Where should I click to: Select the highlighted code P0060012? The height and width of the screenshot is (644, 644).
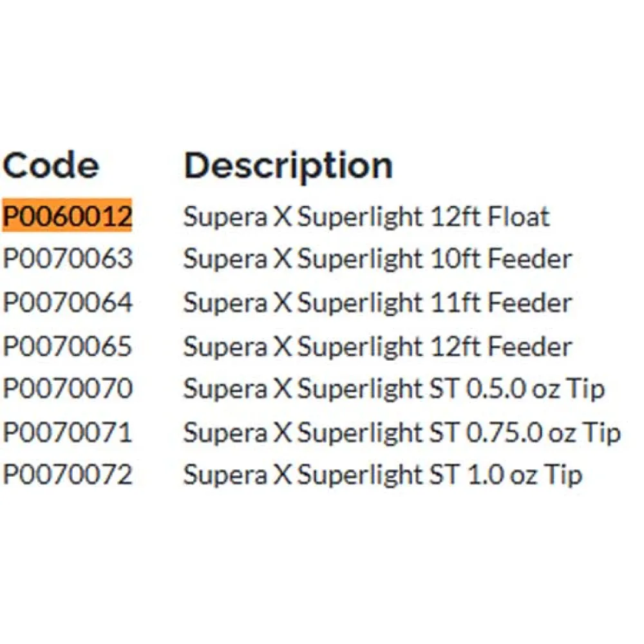point(67,216)
